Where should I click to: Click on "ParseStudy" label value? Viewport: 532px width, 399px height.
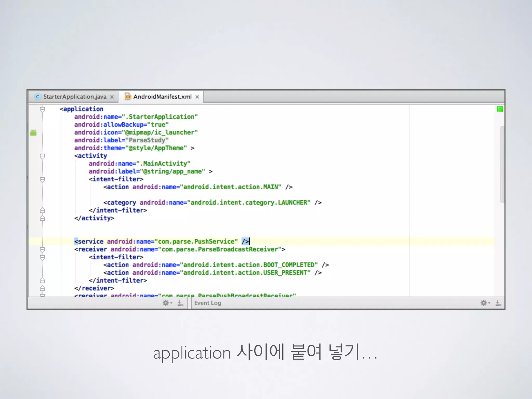click(147, 140)
